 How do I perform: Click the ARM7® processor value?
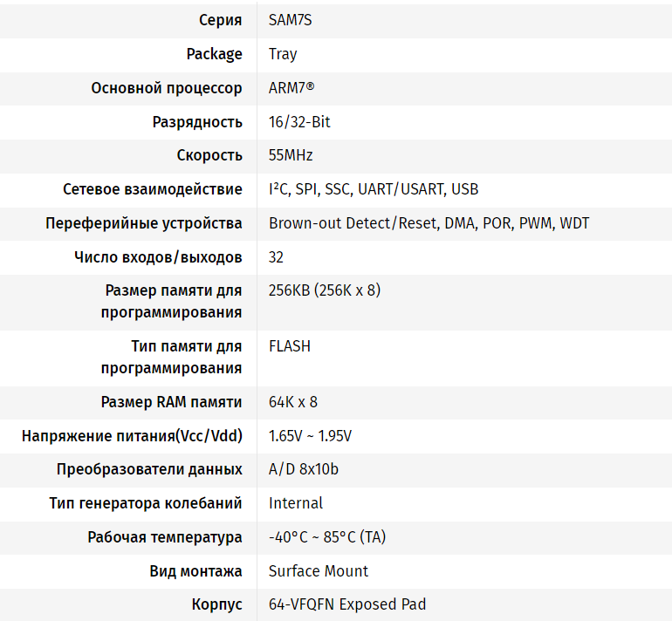(291, 88)
